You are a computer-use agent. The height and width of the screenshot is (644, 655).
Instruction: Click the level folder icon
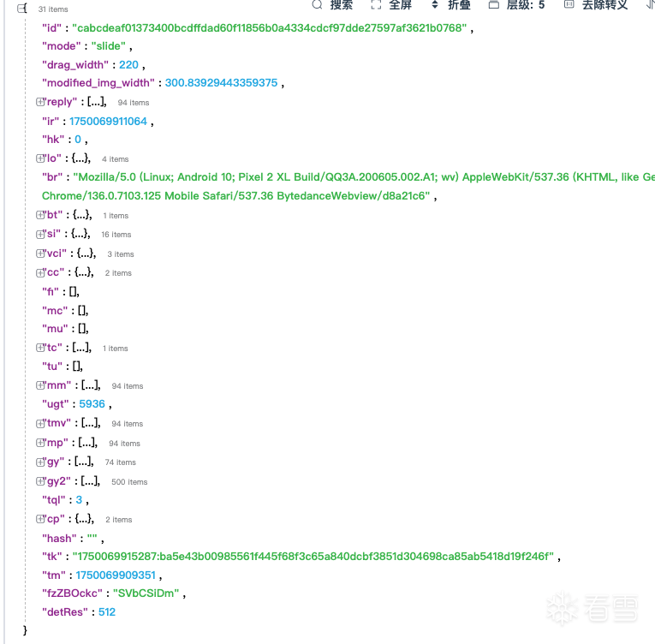[494, 4]
